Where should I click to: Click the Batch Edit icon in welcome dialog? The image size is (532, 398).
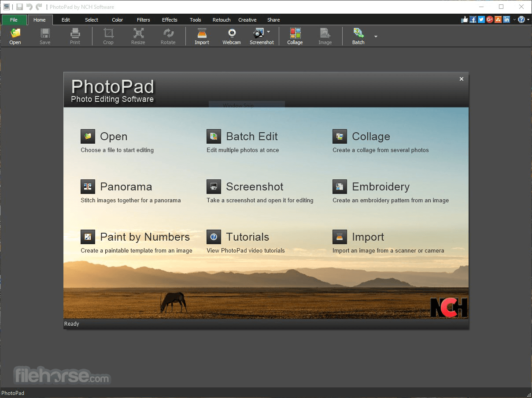[x=214, y=136]
